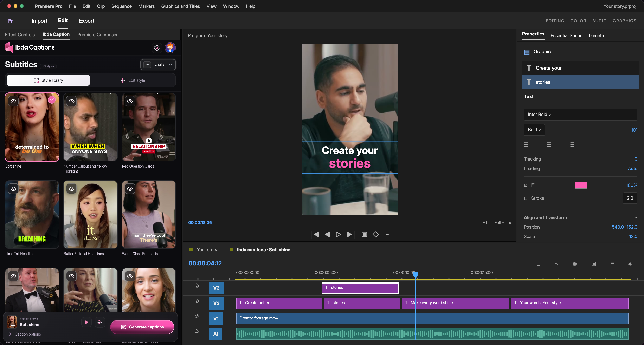
Task: Open the pink Fill color swatch
Action: [x=581, y=185]
